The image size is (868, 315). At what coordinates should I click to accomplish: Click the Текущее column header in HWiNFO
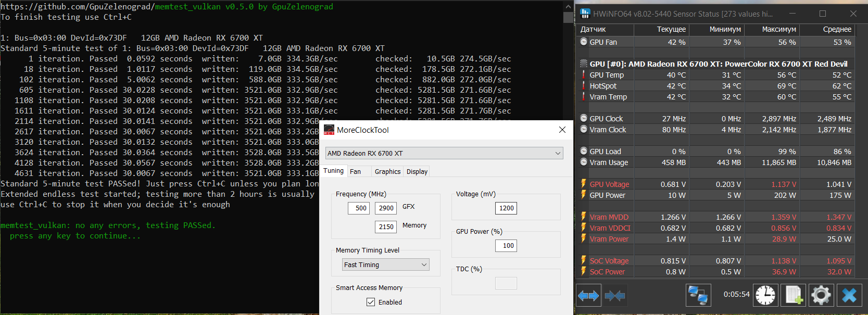(x=661, y=29)
